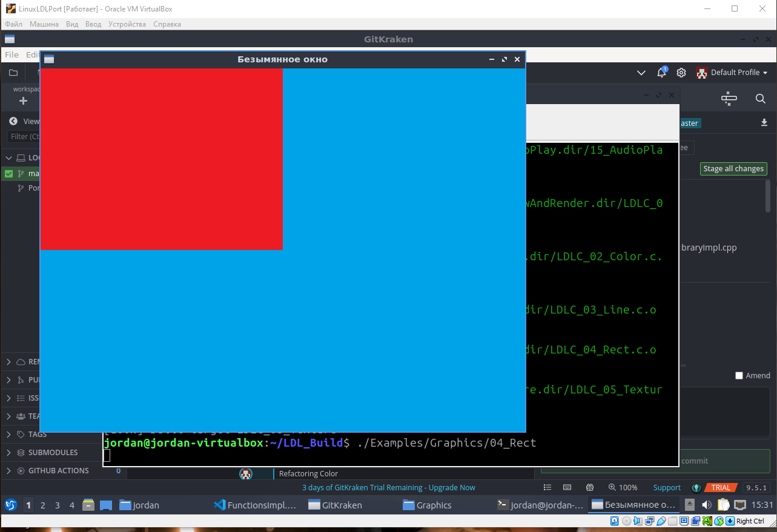
Task: Click the list icon in status bar
Action: tap(547, 487)
